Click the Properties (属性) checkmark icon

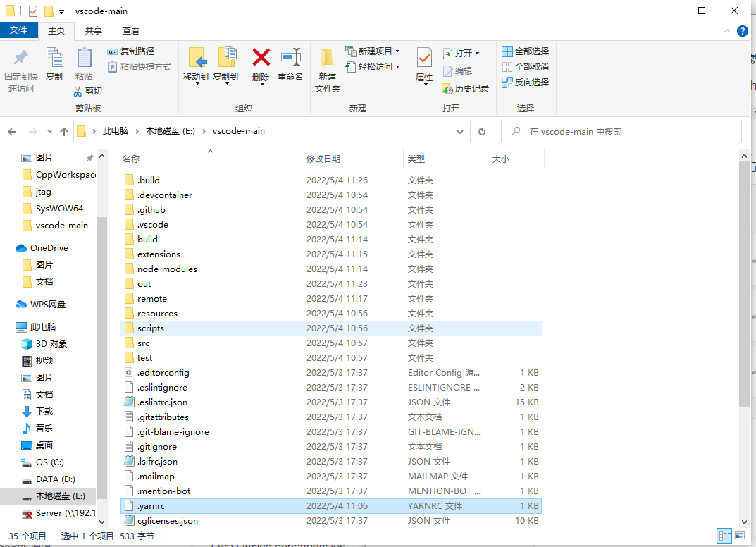(424, 58)
